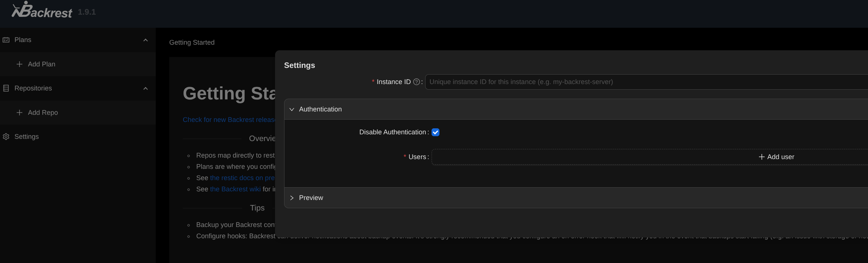868x263 pixels.
Task: Click the Settings gear icon
Action: pos(6,137)
